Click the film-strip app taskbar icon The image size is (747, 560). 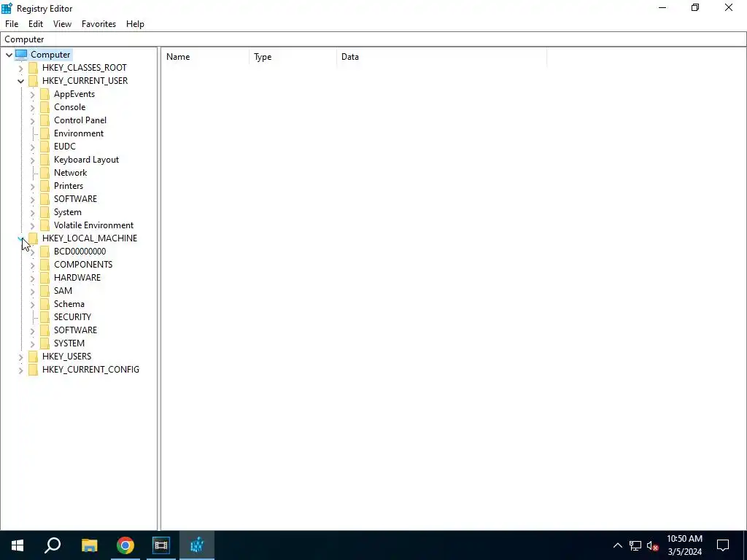tap(161, 545)
